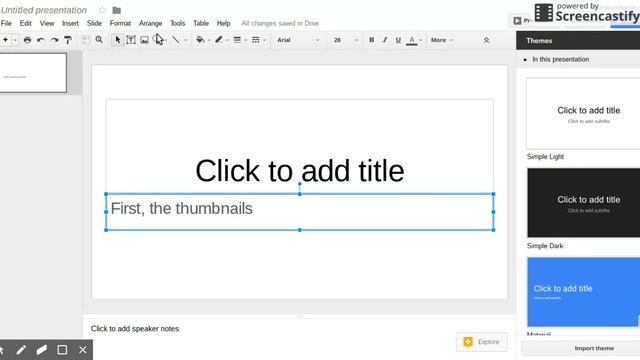
Task: Select the Screencastify mouse pointer tool
Action: (x=2, y=350)
